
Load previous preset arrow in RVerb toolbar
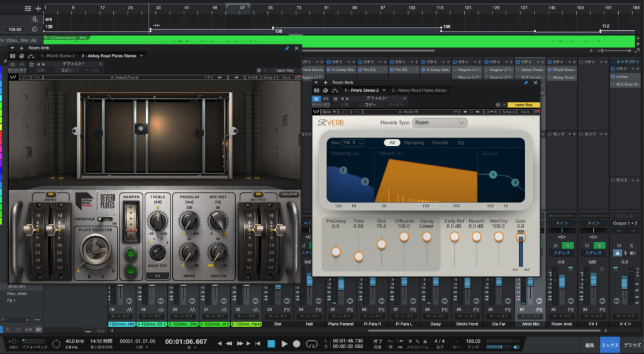coord(465,112)
